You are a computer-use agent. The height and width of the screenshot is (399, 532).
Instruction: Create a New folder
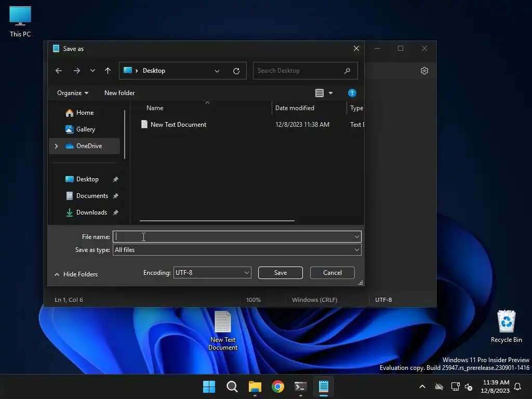pyautogui.click(x=119, y=93)
